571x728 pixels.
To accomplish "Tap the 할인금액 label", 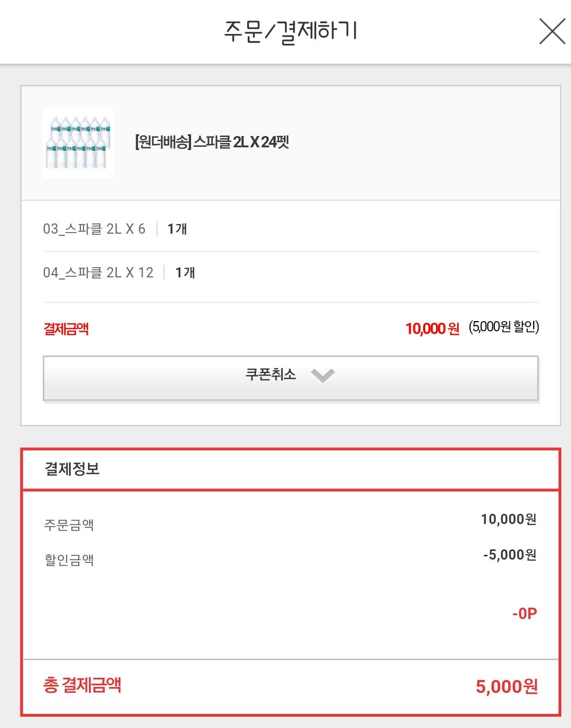I will pyautogui.click(x=69, y=560).
